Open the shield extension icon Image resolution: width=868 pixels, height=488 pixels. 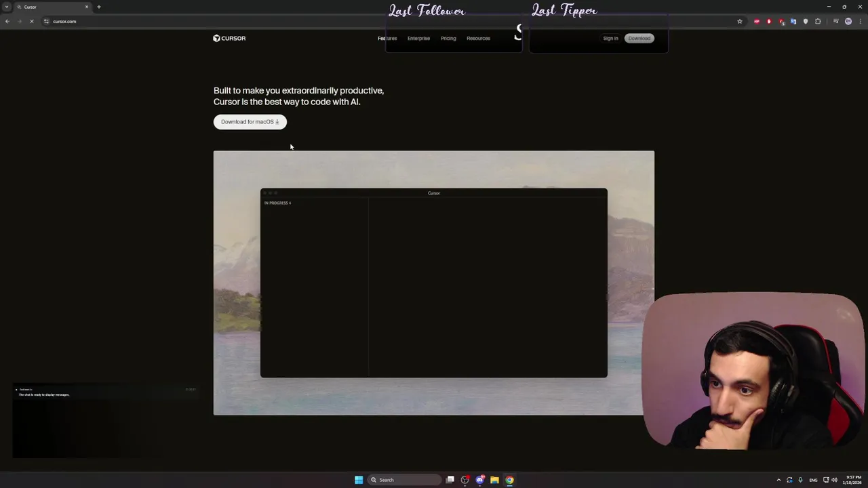tap(806, 21)
